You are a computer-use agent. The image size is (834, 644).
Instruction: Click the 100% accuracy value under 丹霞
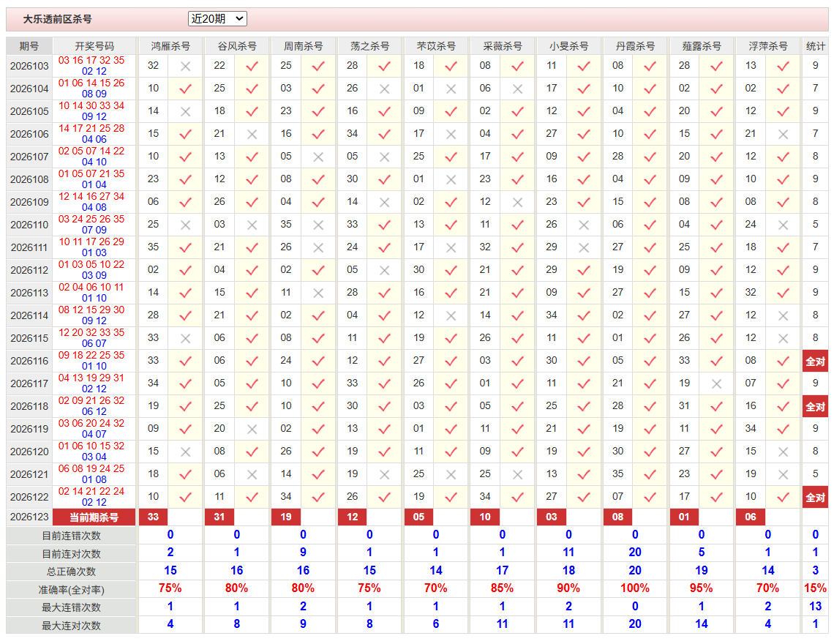tap(635, 588)
